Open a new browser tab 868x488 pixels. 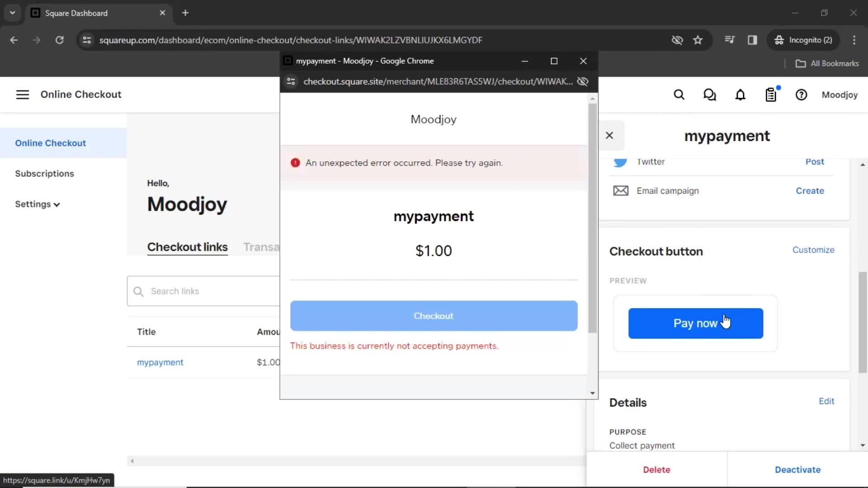(x=185, y=13)
